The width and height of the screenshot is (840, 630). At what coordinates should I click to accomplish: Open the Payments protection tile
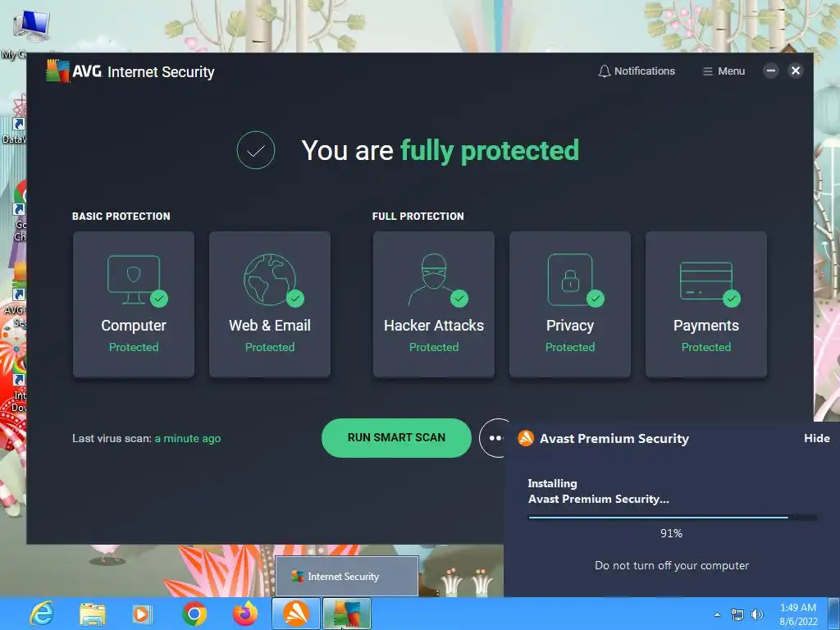706,304
